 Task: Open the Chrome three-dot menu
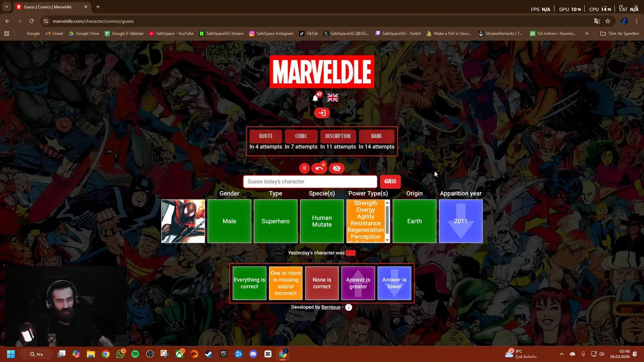click(x=637, y=21)
